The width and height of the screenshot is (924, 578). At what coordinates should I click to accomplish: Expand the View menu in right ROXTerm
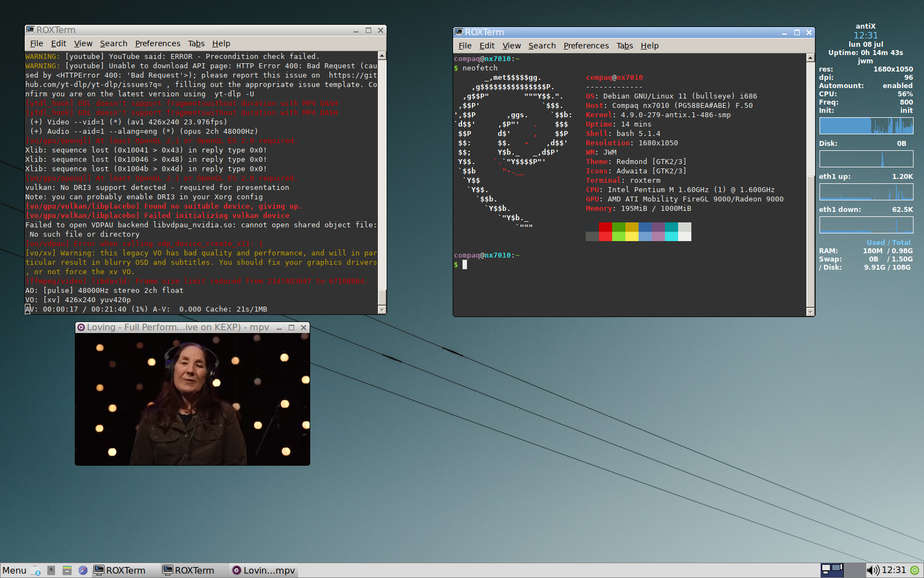coord(511,46)
